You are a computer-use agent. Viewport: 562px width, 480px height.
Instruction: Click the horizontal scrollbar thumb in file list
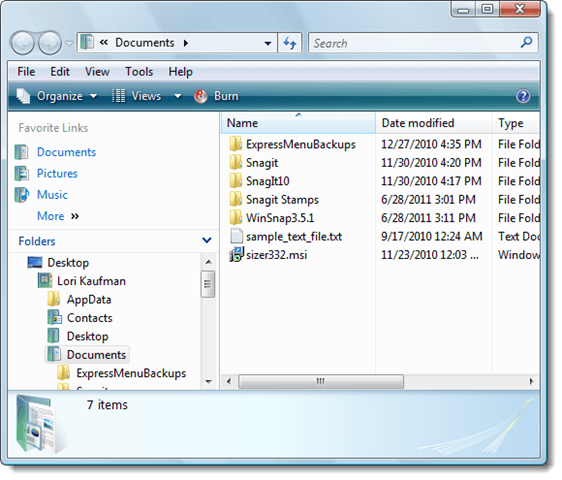(x=321, y=381)
